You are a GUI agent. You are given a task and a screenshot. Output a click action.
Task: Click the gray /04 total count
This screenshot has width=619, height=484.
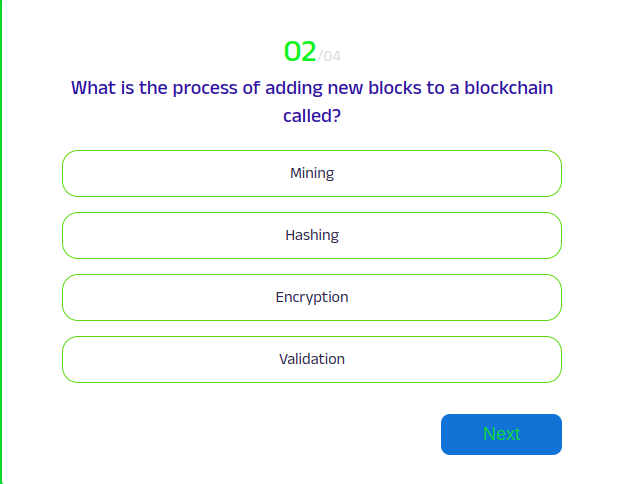[329, 55]
